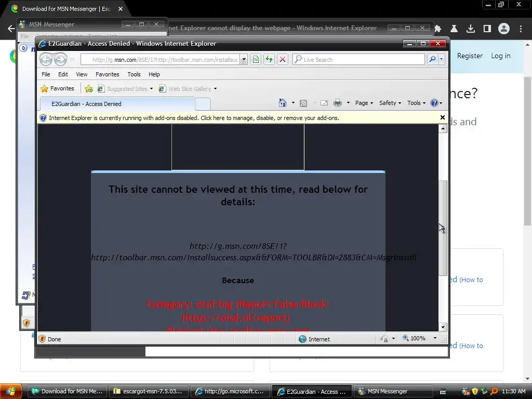Click Chrome profile avatar icon
The image size is (532, 399).
[x=504, y=29]
